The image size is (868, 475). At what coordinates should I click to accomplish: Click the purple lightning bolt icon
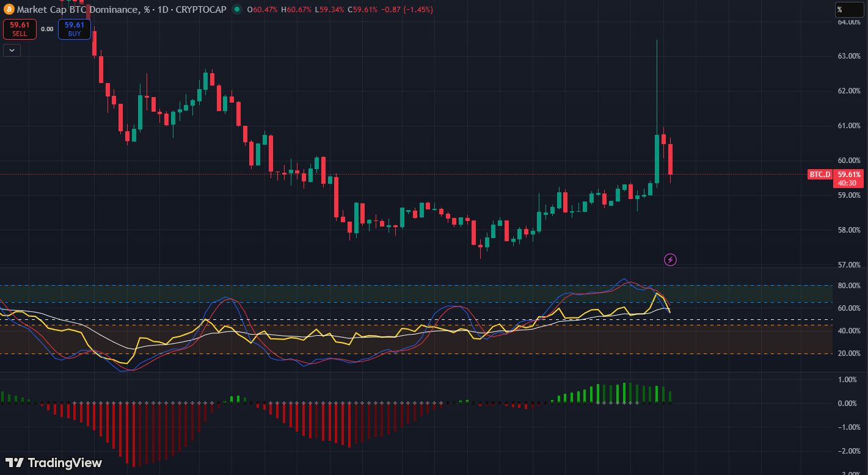670,260
